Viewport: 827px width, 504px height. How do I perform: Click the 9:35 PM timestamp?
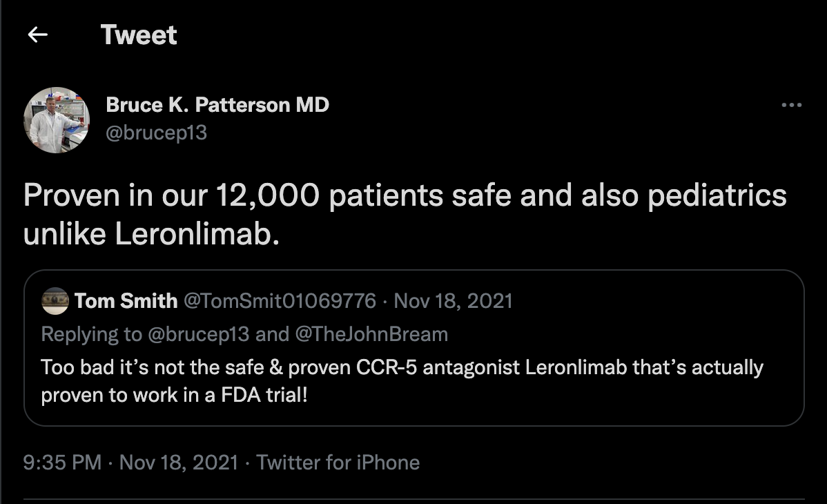(62, 462)
